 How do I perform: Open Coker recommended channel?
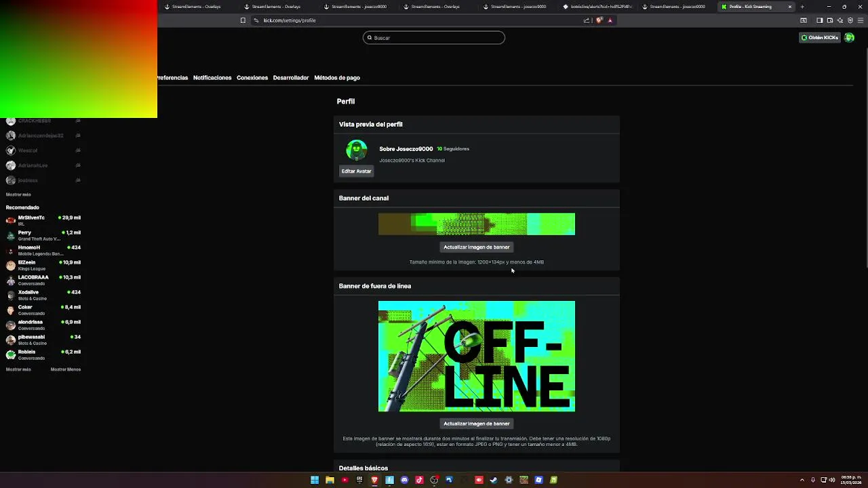[43, 310]
